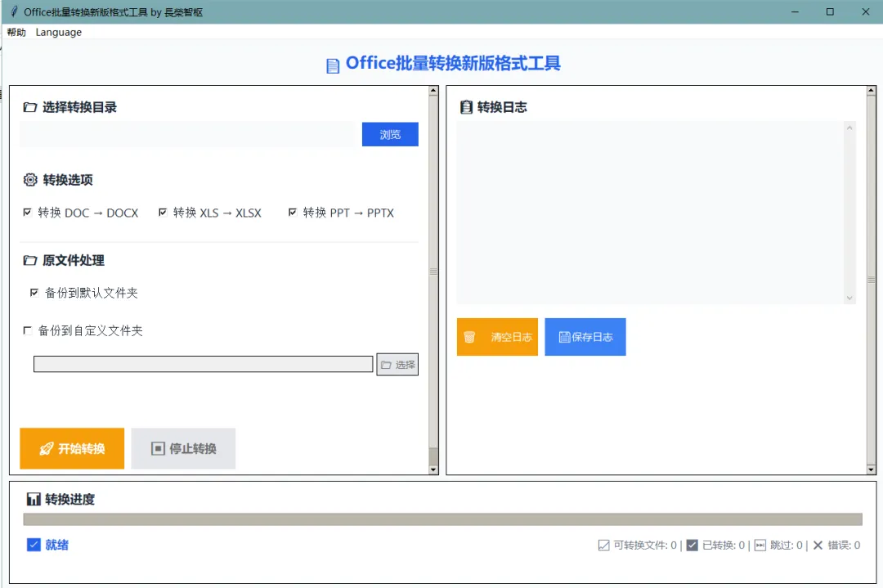Click the 错误: 0 status text
The image size is (883, 588).
[x=844, y=545]
